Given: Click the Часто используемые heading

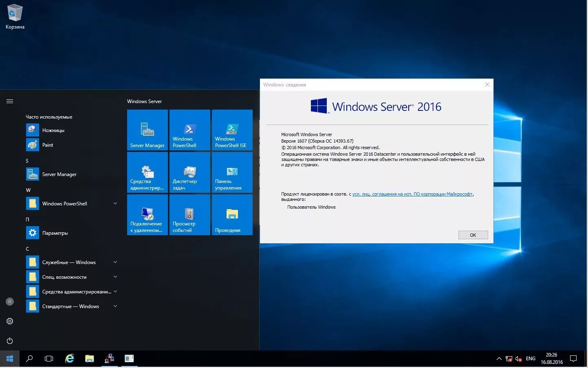Looking at the screenshot, I should pos(49,117).
